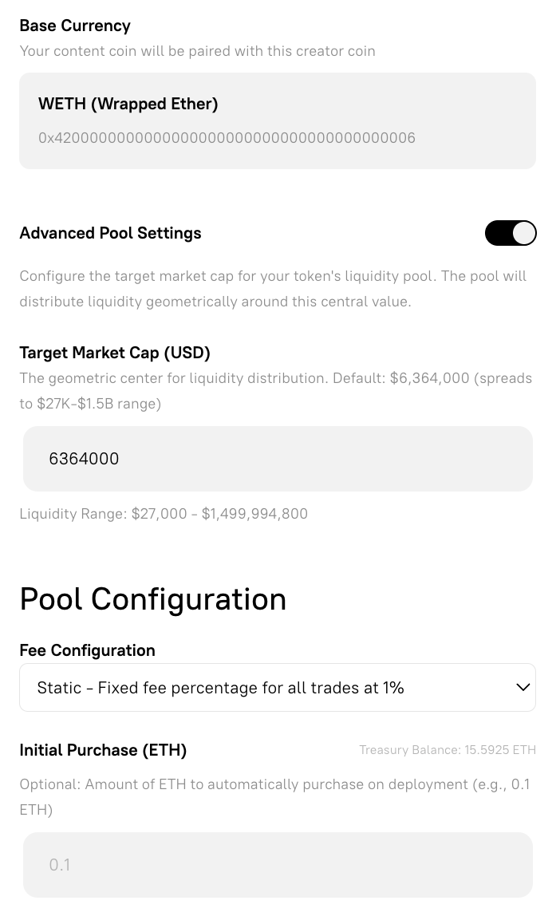Click the Initial Purchase ETH input
560x924 pixels.
[278, 864]
